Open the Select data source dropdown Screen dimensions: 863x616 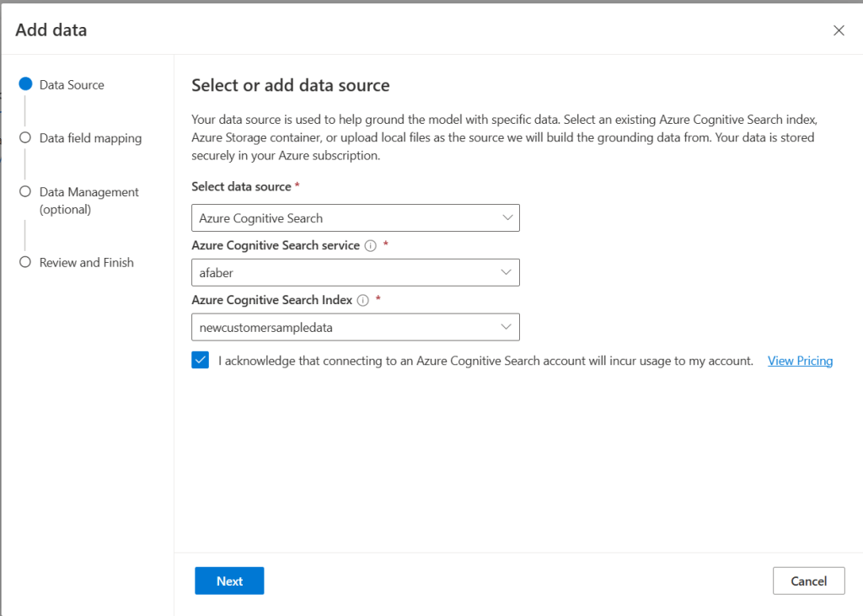(x=355, y=218)
